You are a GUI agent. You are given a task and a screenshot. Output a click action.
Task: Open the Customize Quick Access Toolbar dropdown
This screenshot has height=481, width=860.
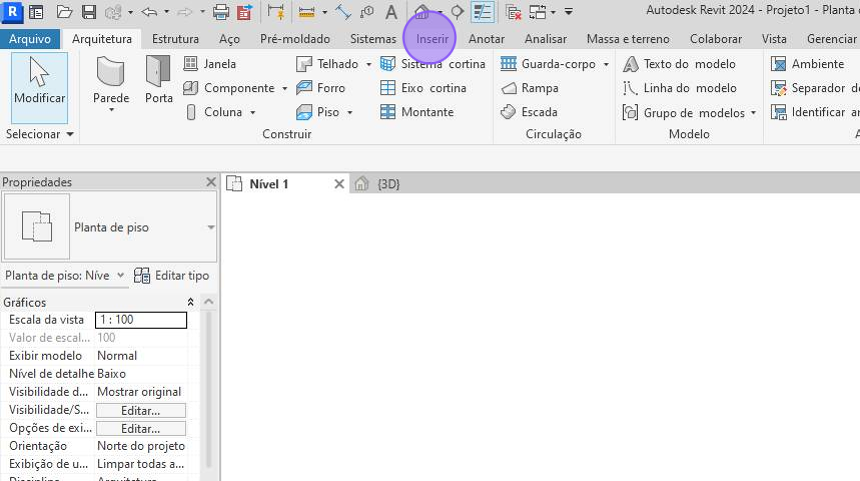pos(569,12)
